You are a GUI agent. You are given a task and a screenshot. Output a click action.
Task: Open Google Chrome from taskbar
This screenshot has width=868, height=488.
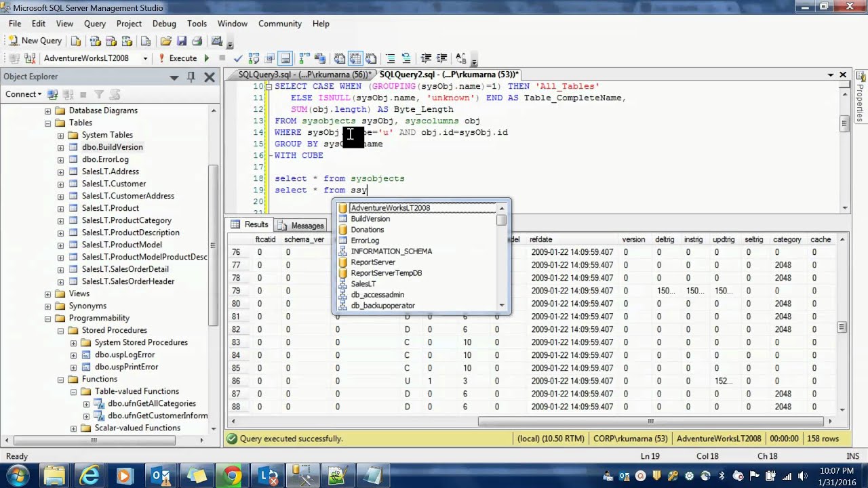tap(231, 475)
